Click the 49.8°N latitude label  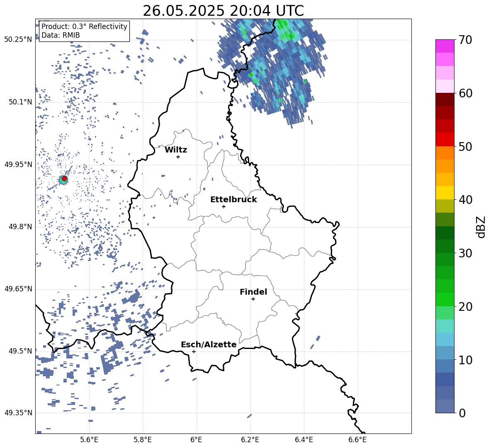pos(20,227)
